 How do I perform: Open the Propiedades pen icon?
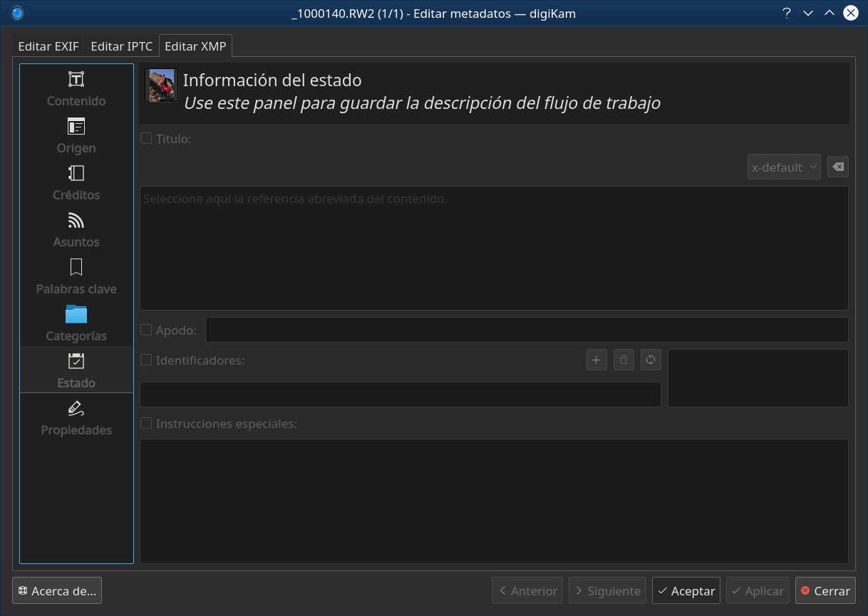76,408
